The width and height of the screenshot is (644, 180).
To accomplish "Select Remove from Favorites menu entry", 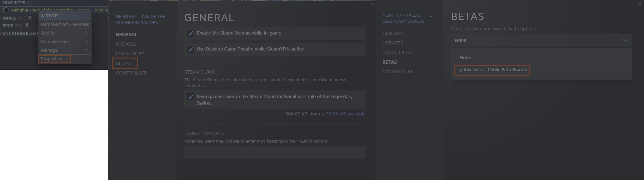I will tap(65, 24).
